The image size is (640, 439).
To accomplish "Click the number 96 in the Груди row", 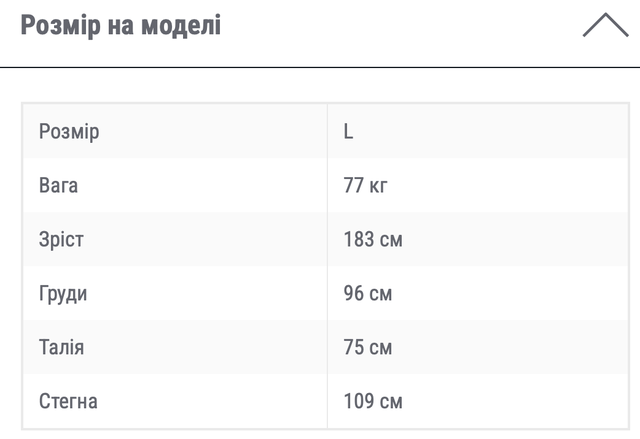I will 354,294.
